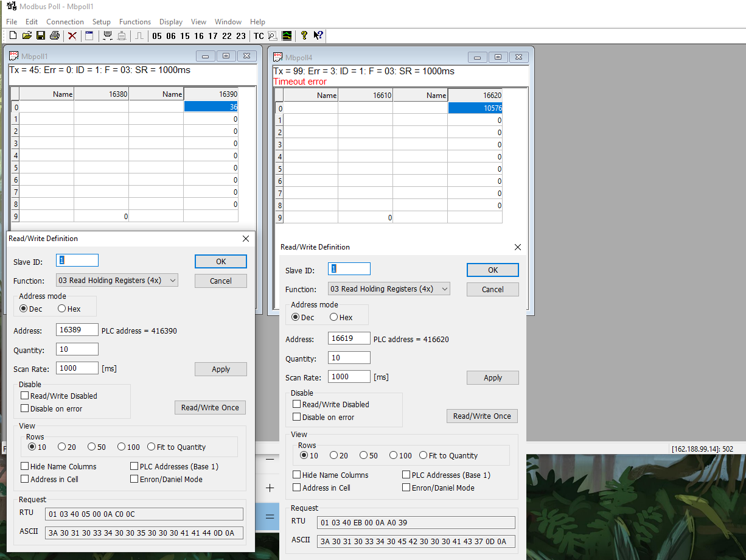Select 100 rows in address-16619 dialog
Viewport: 746px width, 560px height.
point(401,455)
